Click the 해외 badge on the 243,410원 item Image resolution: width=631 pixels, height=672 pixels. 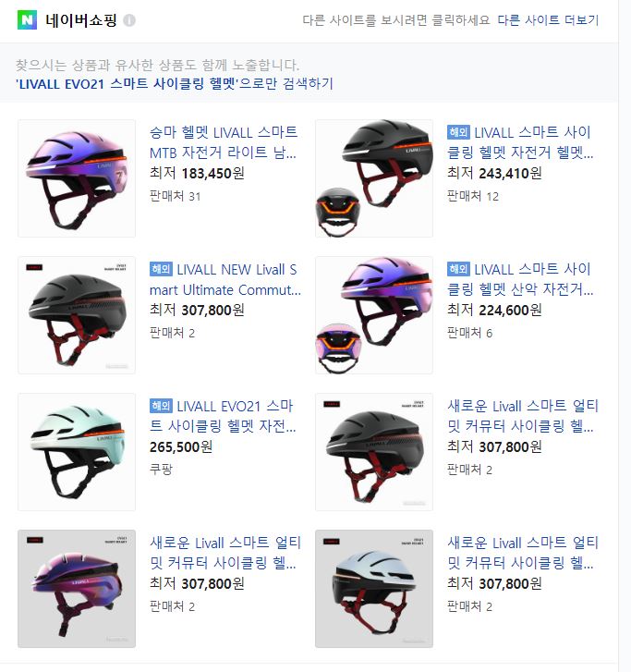pyautogui.click(x=458, y=132)
